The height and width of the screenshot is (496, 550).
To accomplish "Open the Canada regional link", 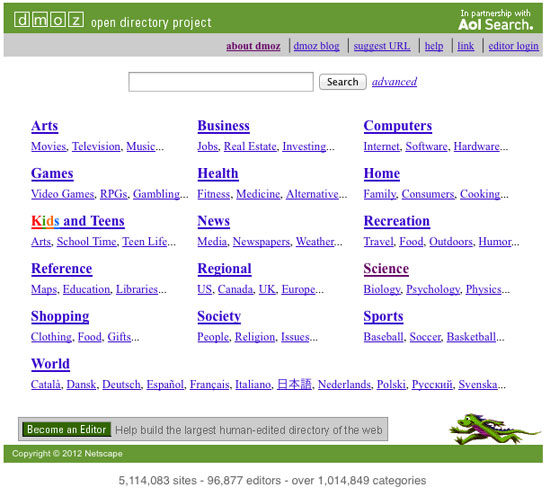I will coord(235,289).
